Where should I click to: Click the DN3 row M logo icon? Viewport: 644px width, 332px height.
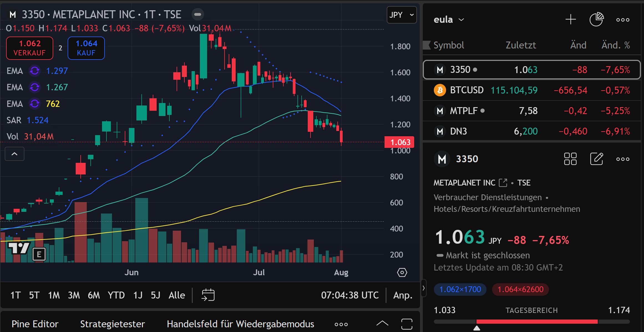(x=440, y=131)
